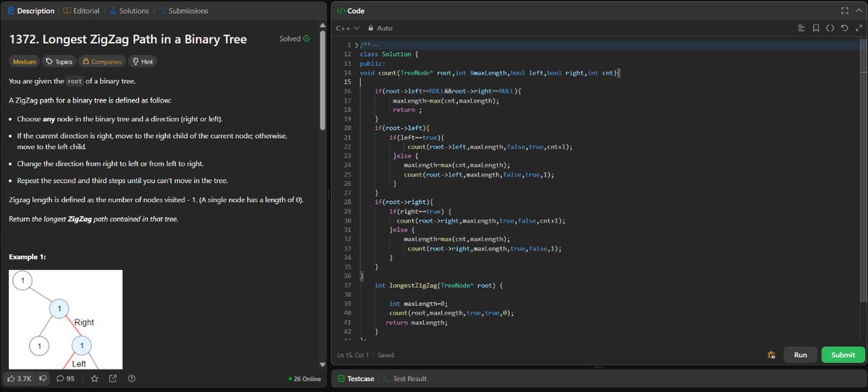The height and width of the screenshot is (392, 868).
Task: Click 'int longestZigZag(TreeNode* root)' on line 37
Action: [x=438, y=286]
